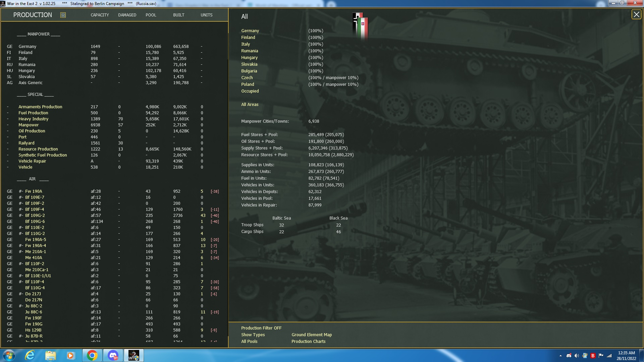This screenshot has width=644, height=362.
Task: Open the Windows Start menu
Action: (x=9, y=355)
